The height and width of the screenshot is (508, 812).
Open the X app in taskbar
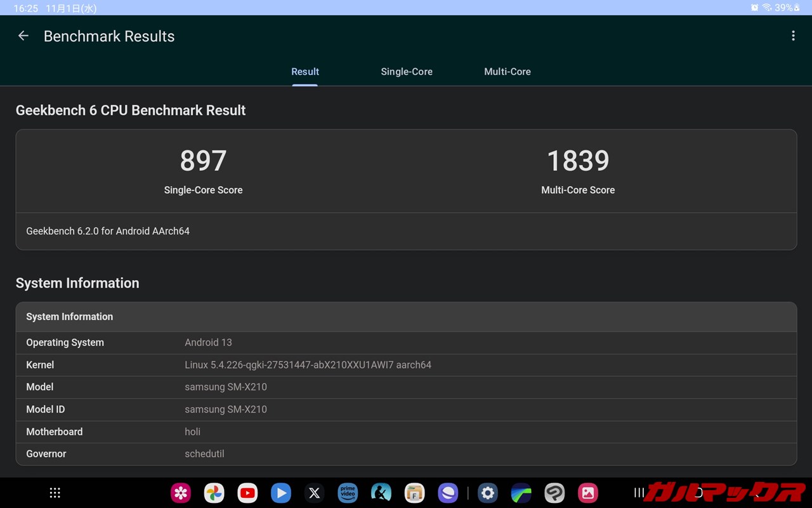pyautogui.click(x=314, y=493)
